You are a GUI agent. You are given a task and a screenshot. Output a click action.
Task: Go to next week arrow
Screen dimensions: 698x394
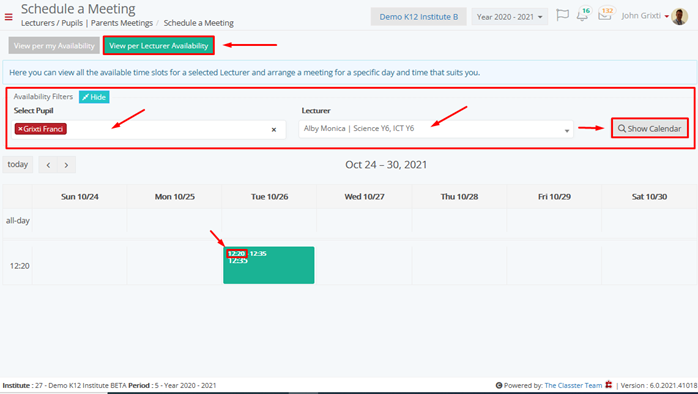click(x=66, y=165)
